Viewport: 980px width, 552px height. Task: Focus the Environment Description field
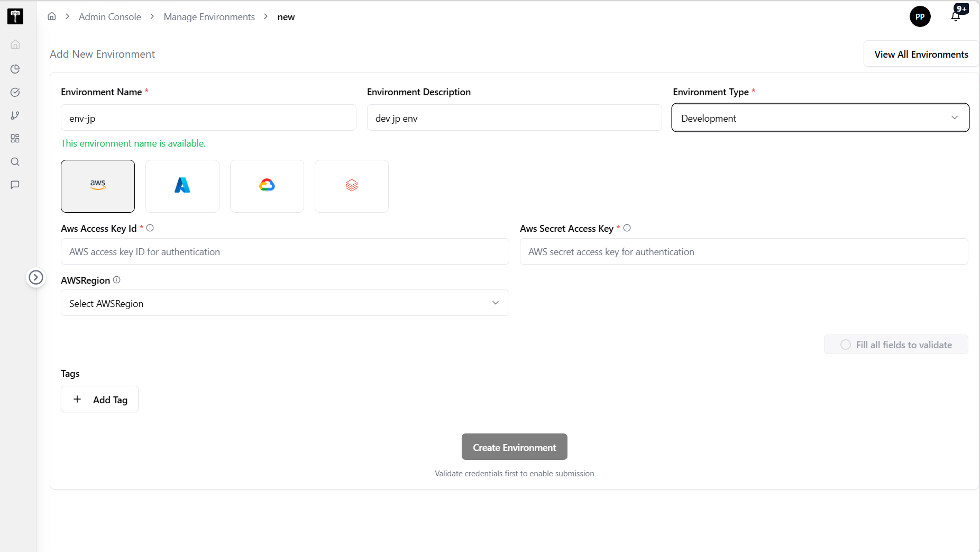click(x=514, y=118)
